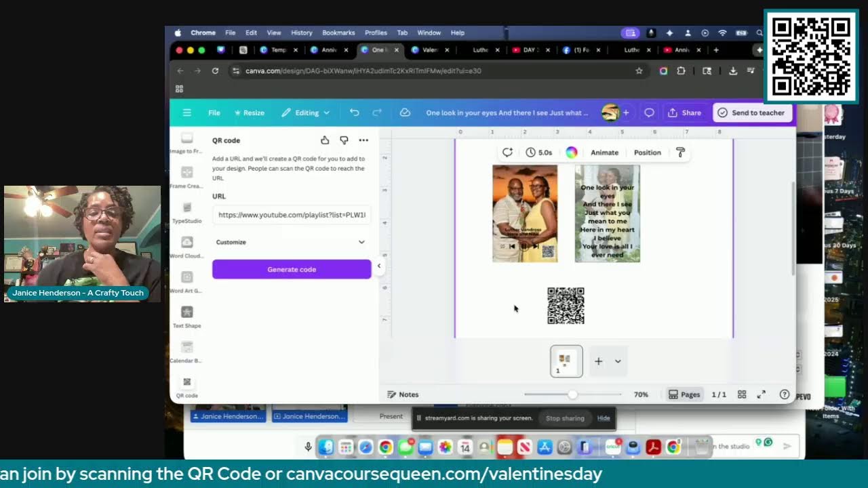This screenshot has width=868, height=488.
Task: Like the QR code app with thumbs up
Action: point(325,140)
